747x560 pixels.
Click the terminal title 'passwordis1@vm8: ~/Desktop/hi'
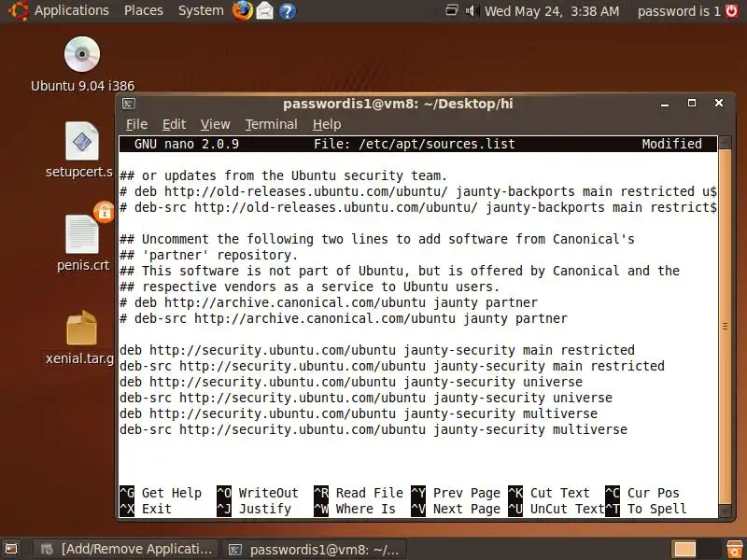[398, 104]
